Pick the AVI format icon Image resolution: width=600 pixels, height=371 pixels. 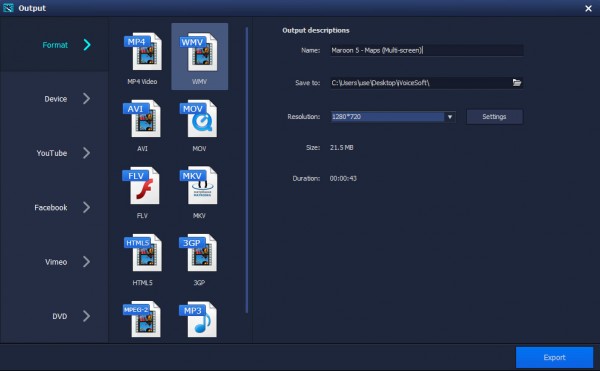coord(142,119)
